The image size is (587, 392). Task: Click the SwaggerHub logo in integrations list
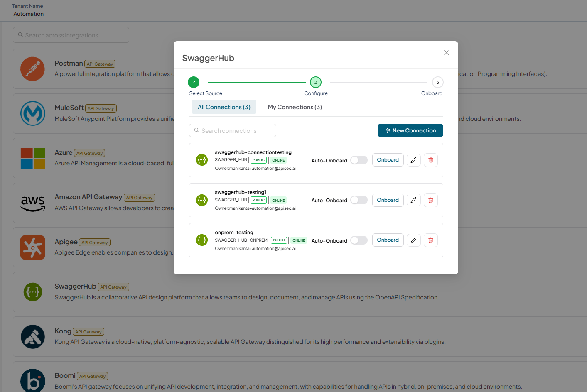pos(33,292)
